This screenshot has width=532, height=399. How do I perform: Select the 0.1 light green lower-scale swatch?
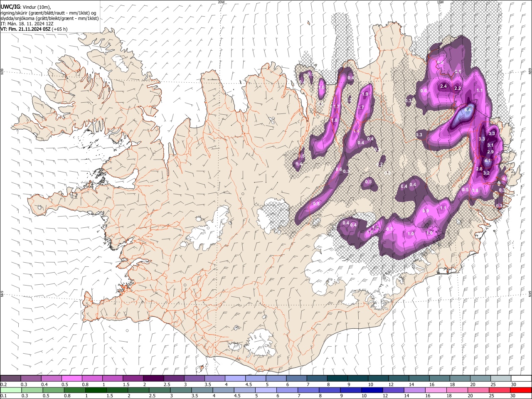coord(11,390)
